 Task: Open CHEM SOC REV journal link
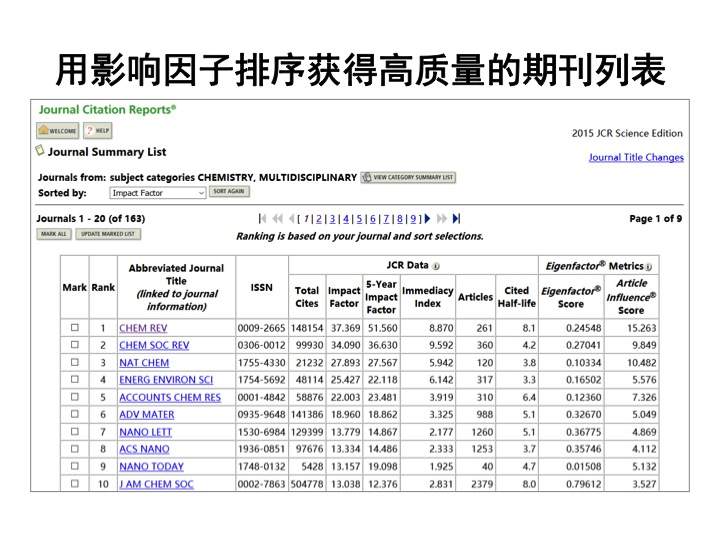(154, 346)
